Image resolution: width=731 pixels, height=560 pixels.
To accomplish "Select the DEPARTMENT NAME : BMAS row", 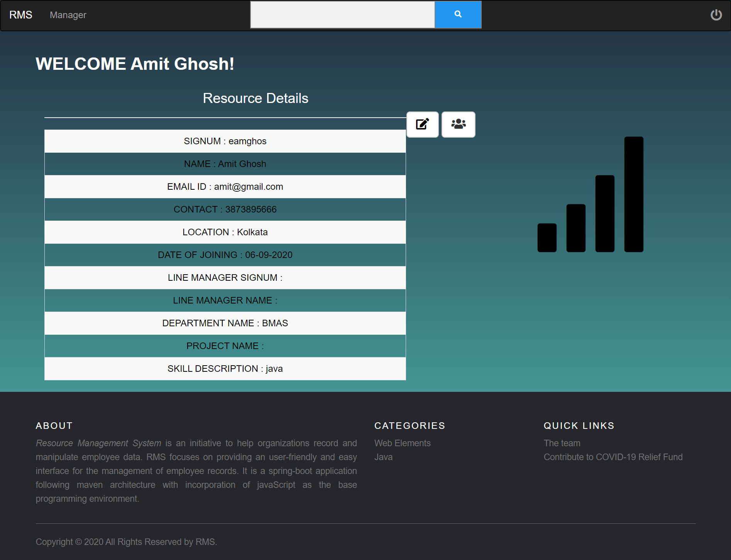I will click(x=225, y=323).
